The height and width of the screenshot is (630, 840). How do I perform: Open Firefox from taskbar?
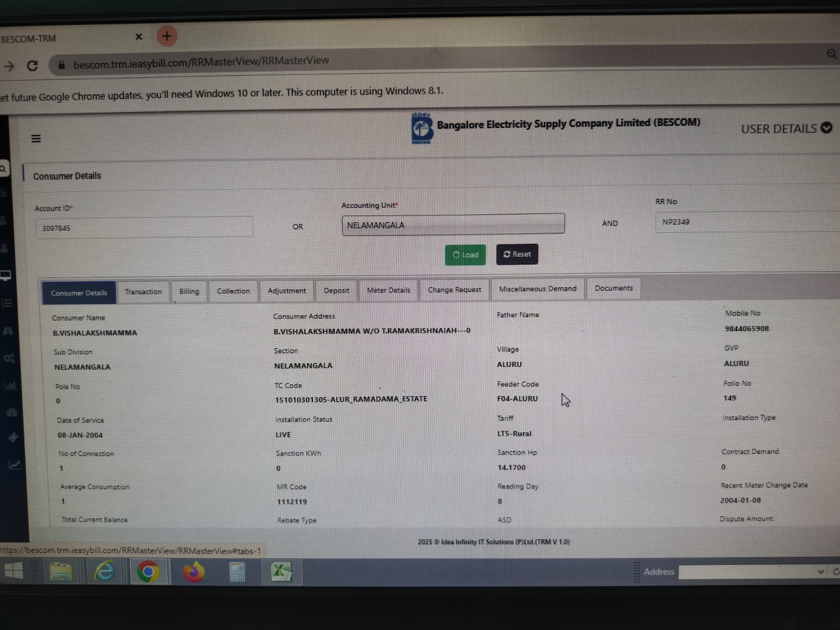[193, 571]
